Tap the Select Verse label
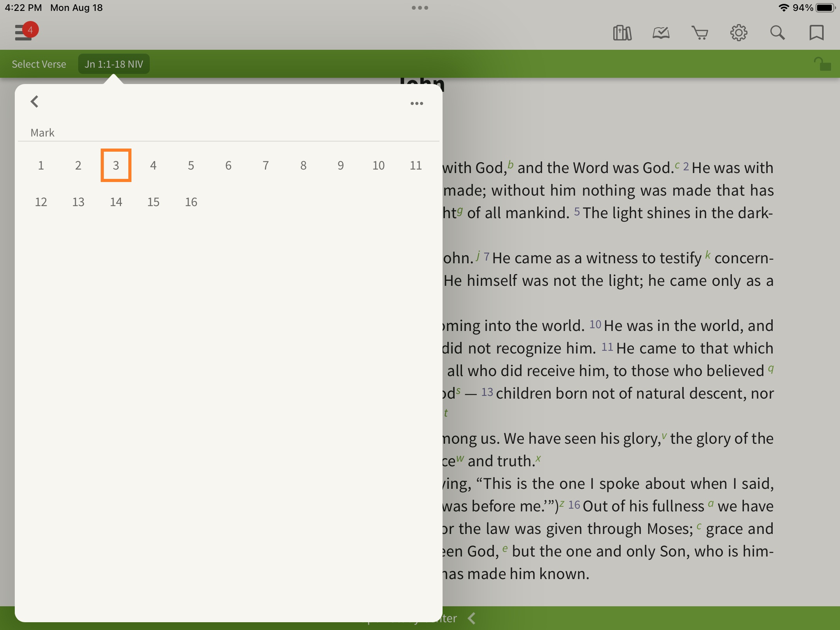This screenshot has height=630, width=840. [x=39, y=64]
